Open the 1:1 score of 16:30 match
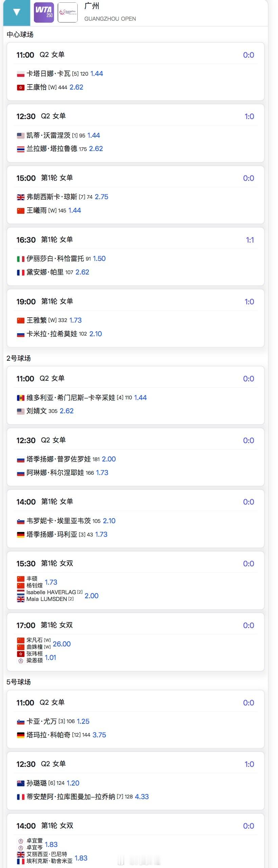Image resolution: width=278 pixels, height=868 pixels. [250, 240]
